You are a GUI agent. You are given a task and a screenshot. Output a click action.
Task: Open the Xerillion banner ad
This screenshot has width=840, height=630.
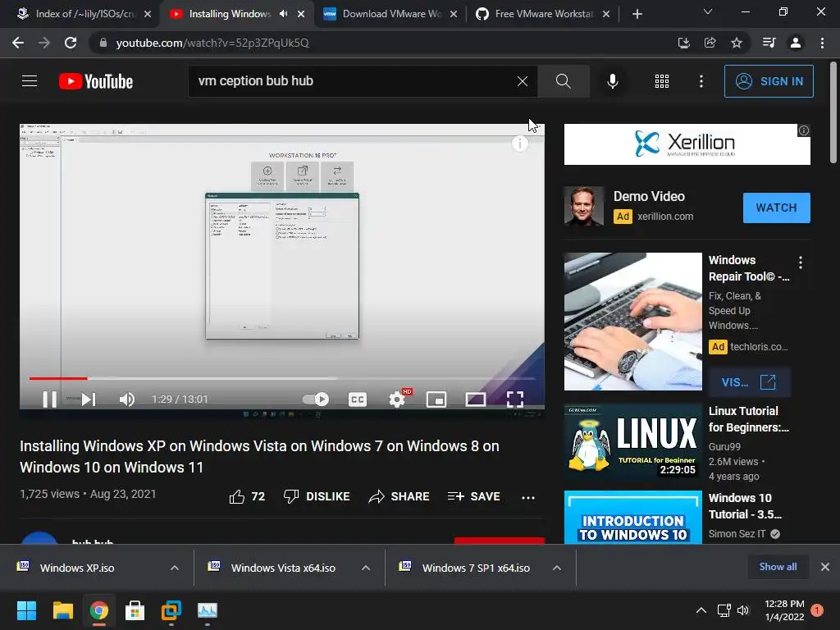pos(687,144)
